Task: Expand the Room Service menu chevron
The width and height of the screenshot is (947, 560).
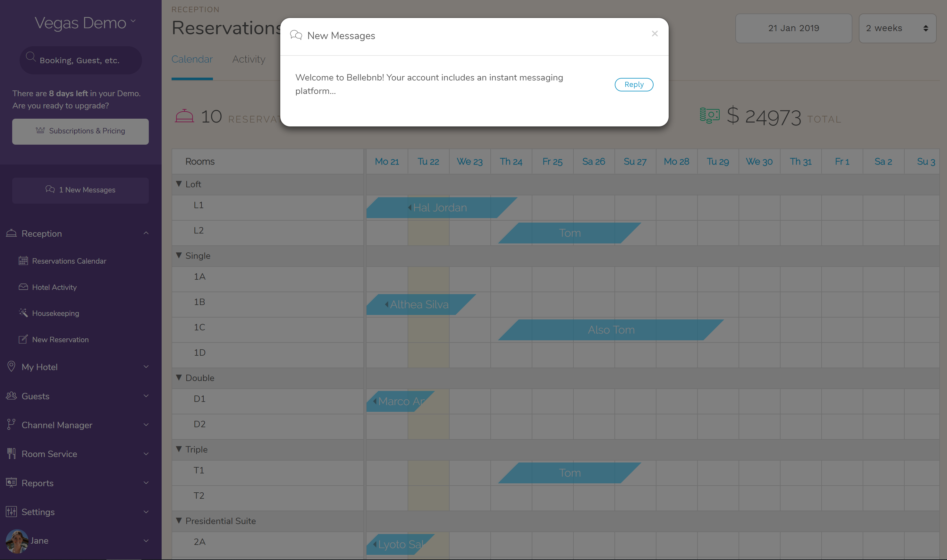Action: click(x=146, y=454)
